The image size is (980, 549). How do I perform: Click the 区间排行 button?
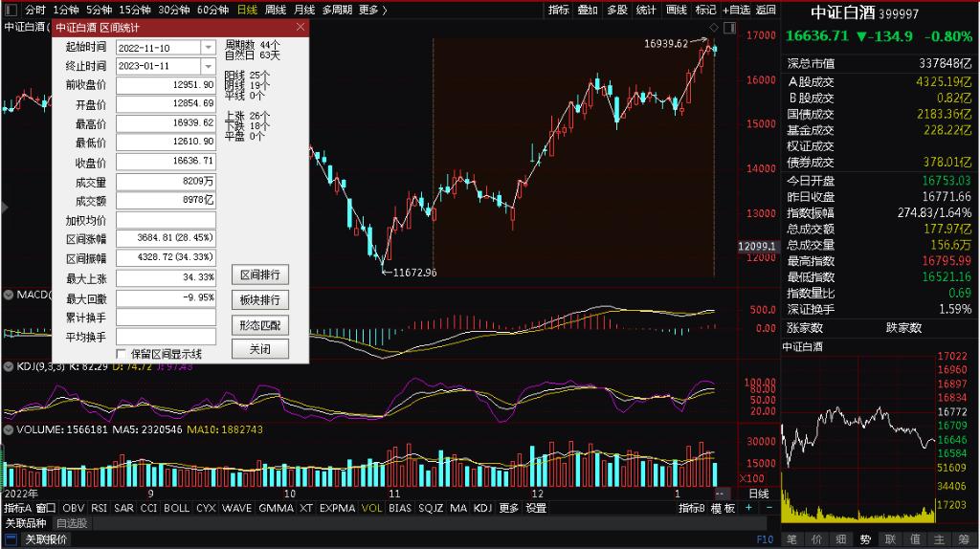pos(259,275)
